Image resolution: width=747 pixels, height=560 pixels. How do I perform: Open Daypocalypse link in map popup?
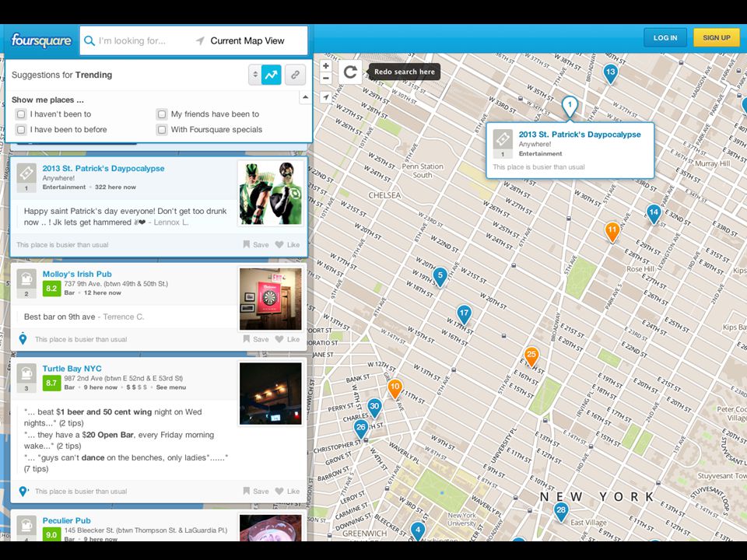pyautogui.click(x=580, y=135)
